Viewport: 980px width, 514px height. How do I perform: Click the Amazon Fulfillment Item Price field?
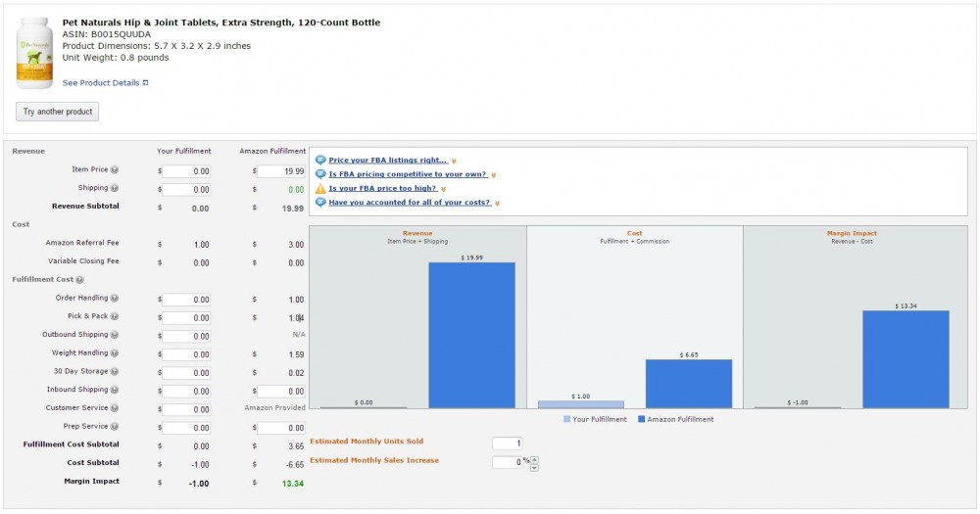coord(281,171)
